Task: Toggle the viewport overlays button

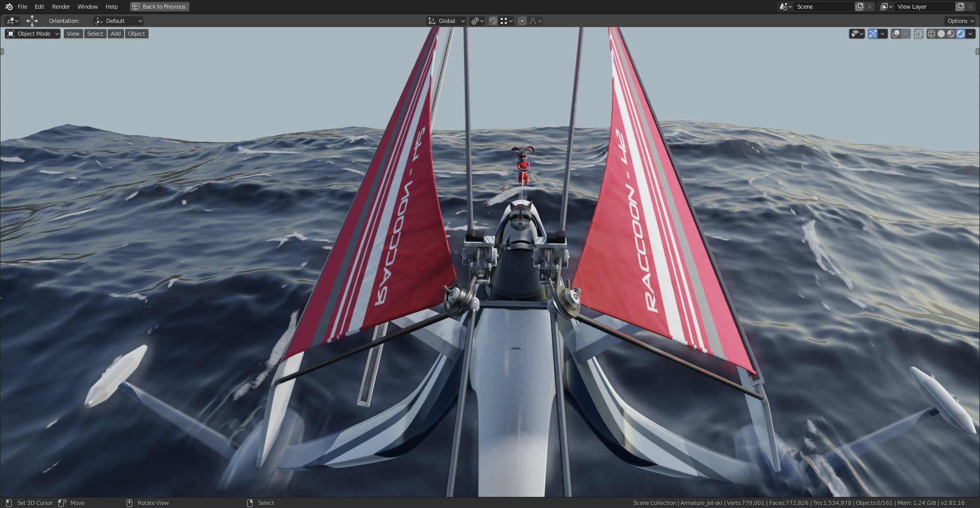Action: pos(896,34)
